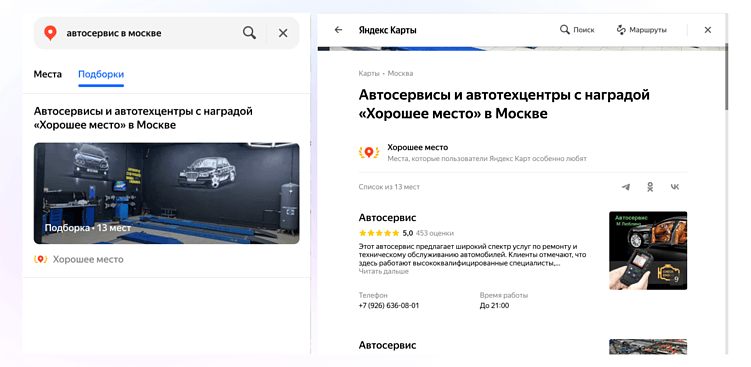Click the red location pin in search box

(50, 33)
